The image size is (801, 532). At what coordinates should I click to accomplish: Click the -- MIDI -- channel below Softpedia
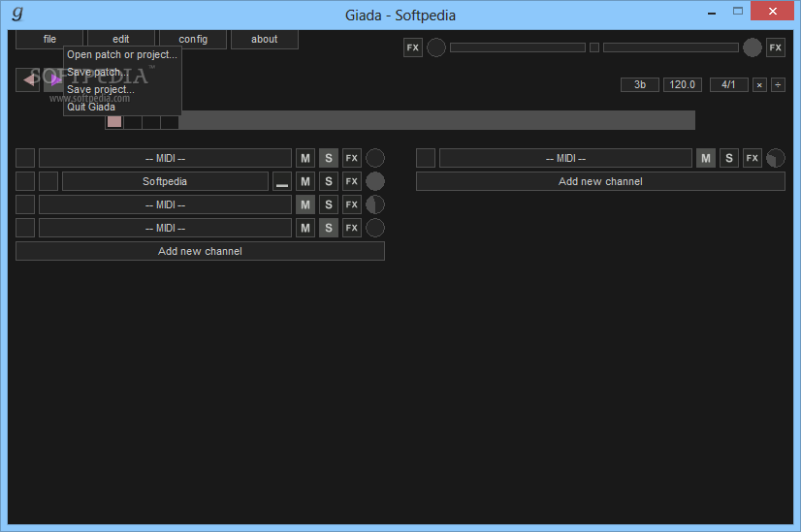165,204
